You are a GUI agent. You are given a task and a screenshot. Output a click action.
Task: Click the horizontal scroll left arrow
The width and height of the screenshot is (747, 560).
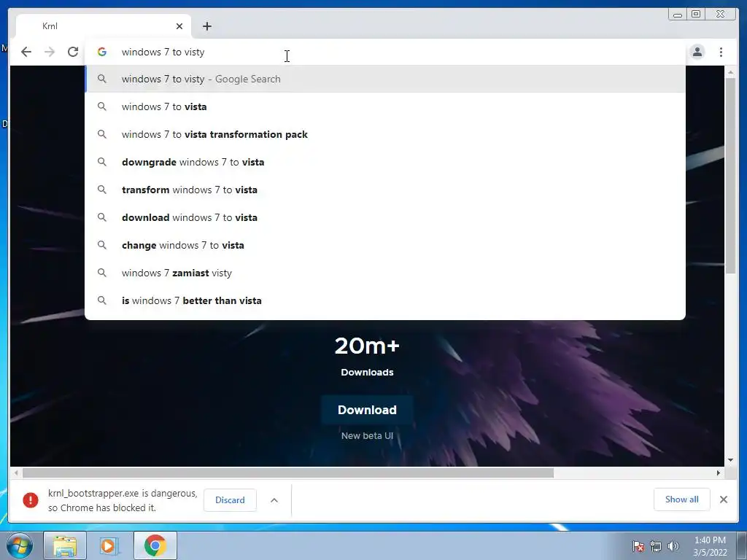point(16,472)
